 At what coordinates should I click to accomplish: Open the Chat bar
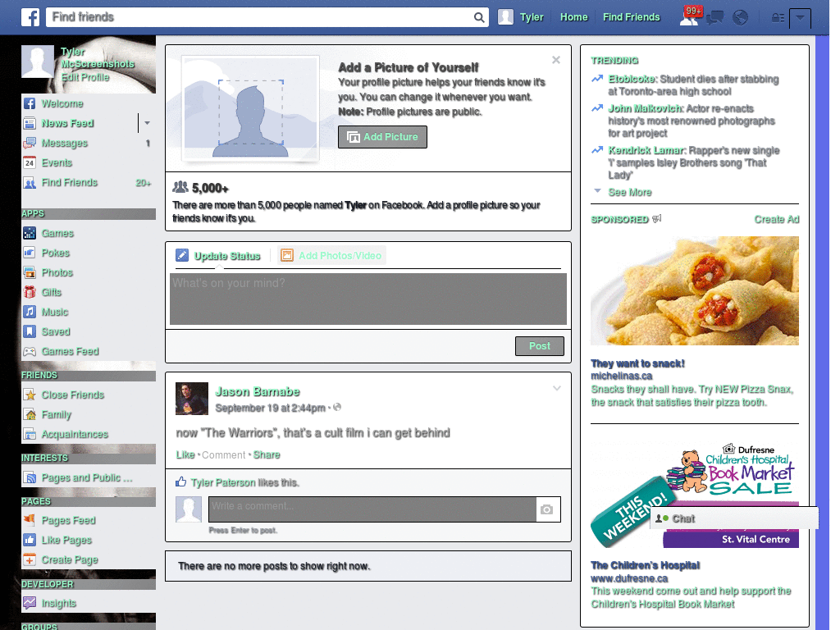click(x=734, y=518)
